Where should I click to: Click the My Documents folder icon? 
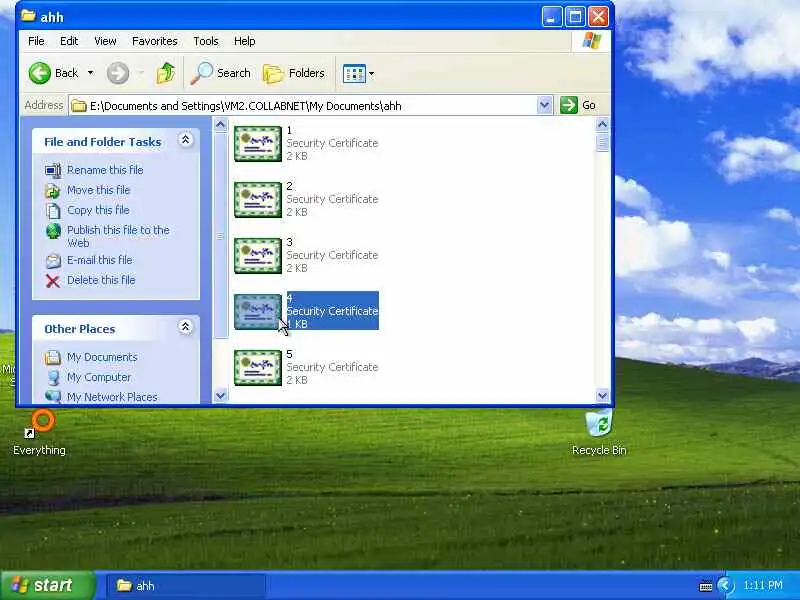(x=53, y=358)
